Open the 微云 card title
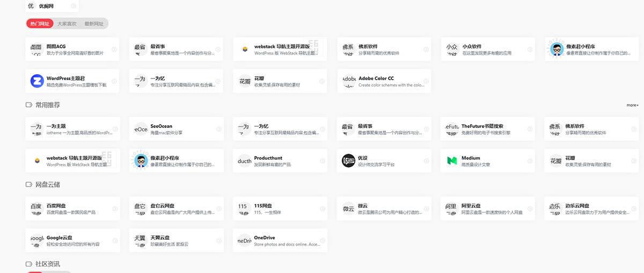 pos(363,206)
